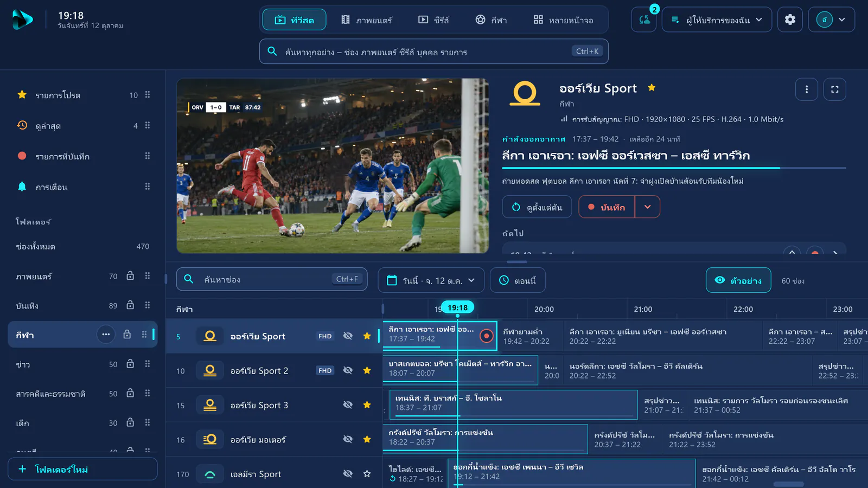Click ตอนนี้ jump-to-now button
This screenshot has height=488, width=868.
[x=518, y=280]
